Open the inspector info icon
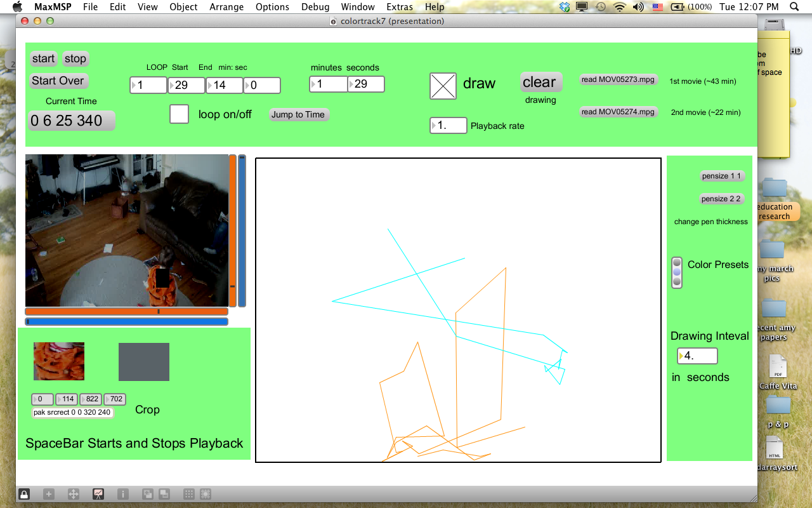The height and width of the screenshot is (508, 812). point(123,494)
